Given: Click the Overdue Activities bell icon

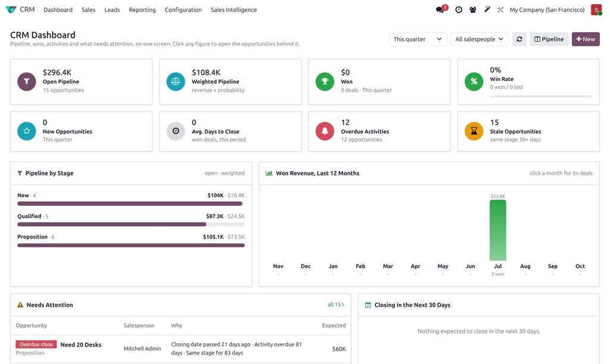Looking at the screenshot, I should click(325, 131).
